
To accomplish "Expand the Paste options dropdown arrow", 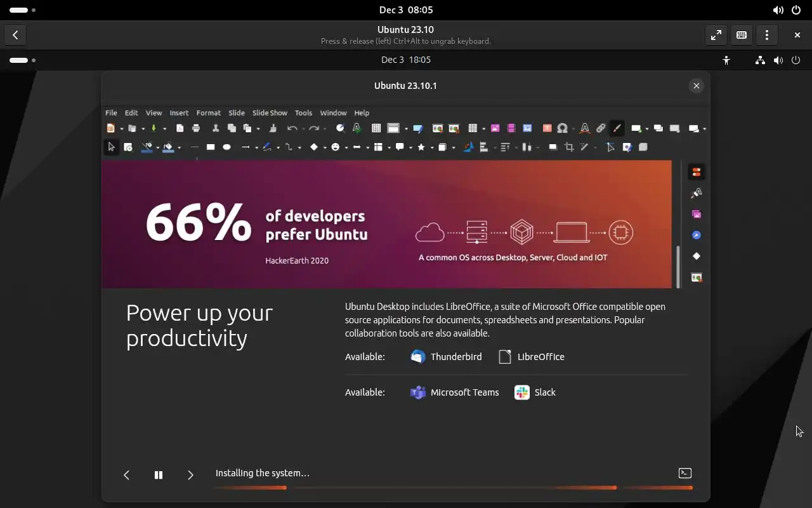I will pos(258,129).
